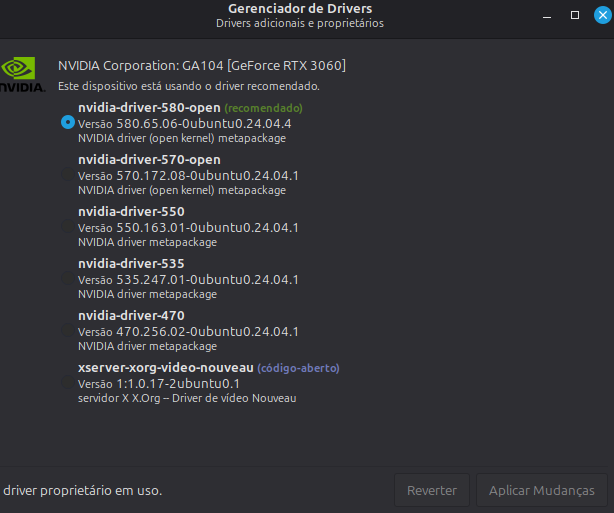Click version text 550.163.01-0ubuntu0.24.04.1
The image size is (614, 513).
[x=208, y=228]
